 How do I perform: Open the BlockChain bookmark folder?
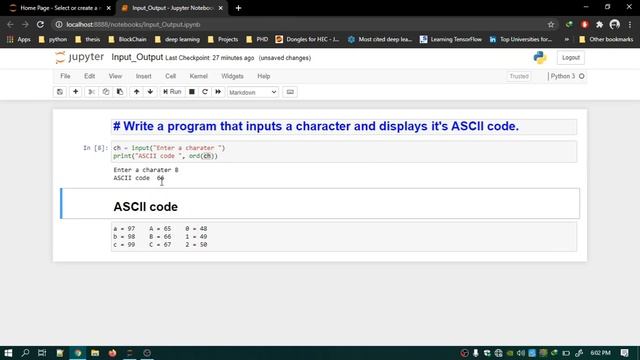(x=127, y=40)
